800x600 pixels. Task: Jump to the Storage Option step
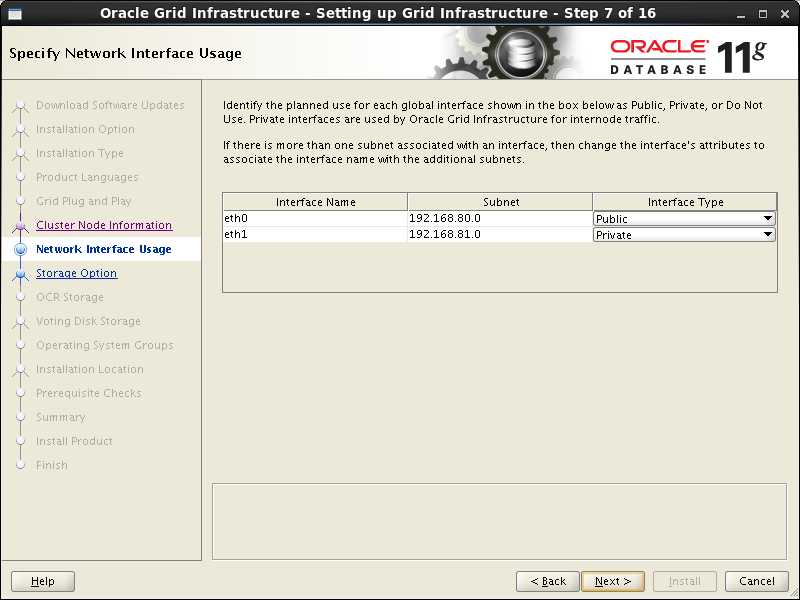click(x=77, y=273)
